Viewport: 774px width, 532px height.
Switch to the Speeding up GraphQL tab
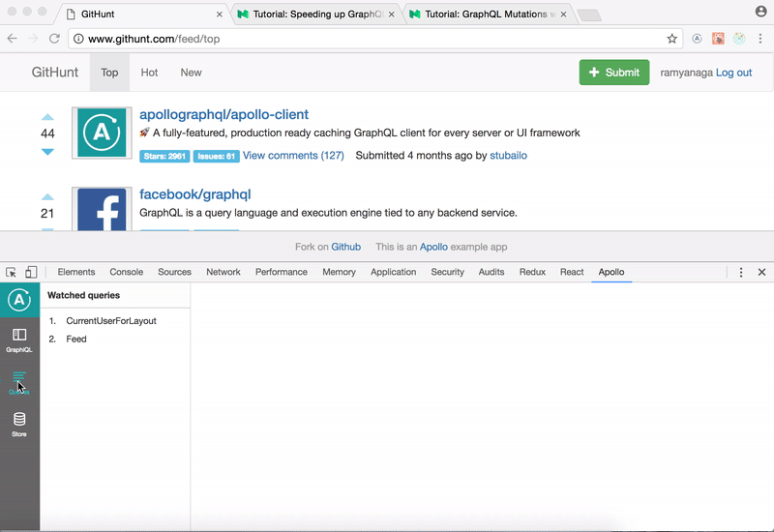[316, 15]
